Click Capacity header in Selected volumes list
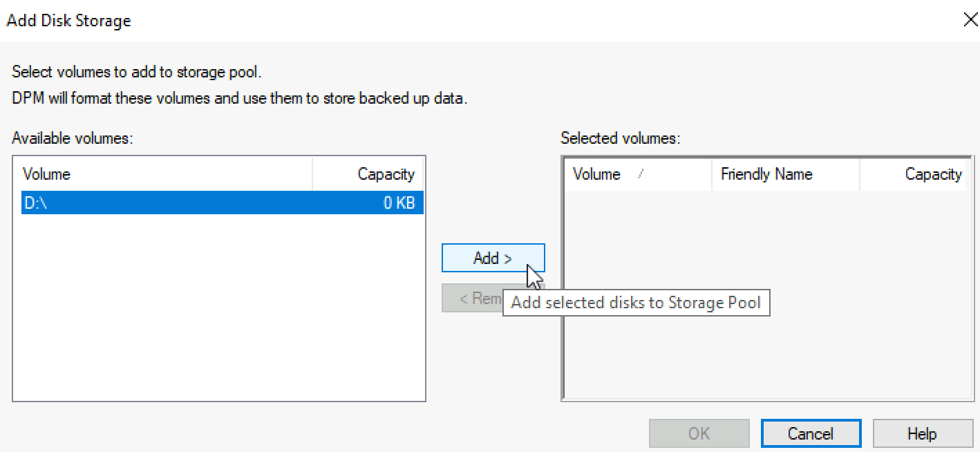The width and height of the screenshot is (980, 452). (x=912, y=174)
